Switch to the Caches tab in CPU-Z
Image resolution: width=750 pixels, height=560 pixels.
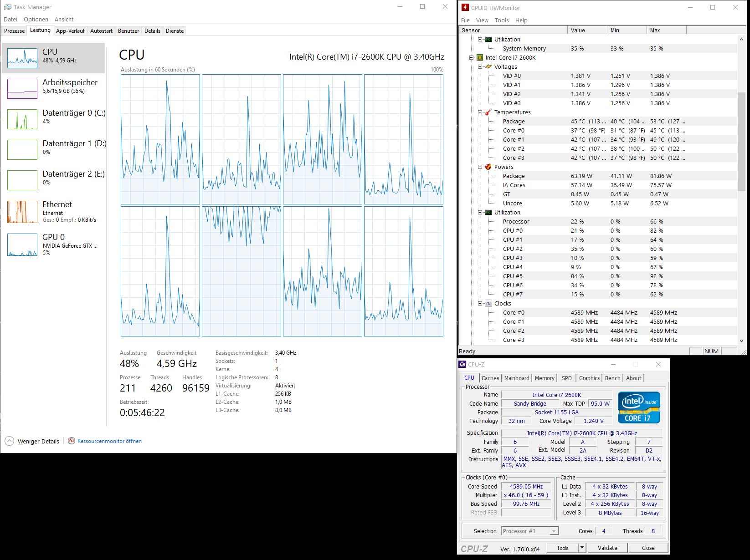pyautogui.click(x=490, y=378)
